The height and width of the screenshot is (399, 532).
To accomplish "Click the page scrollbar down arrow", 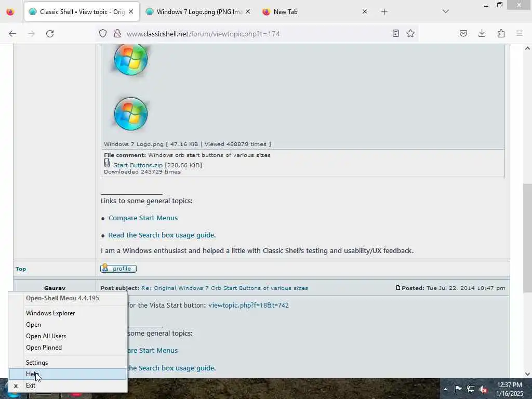I will (527, 374).
